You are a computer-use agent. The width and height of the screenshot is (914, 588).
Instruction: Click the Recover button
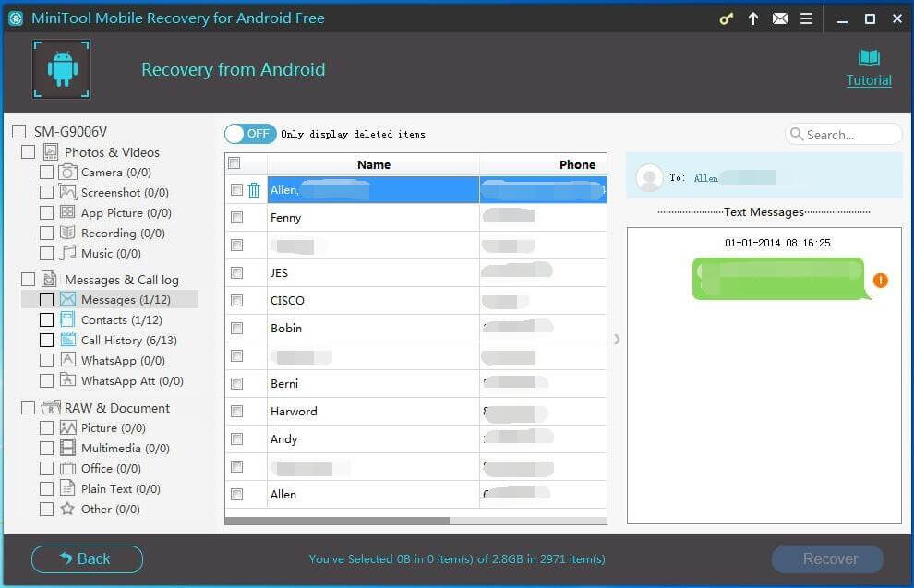[827, 558]
